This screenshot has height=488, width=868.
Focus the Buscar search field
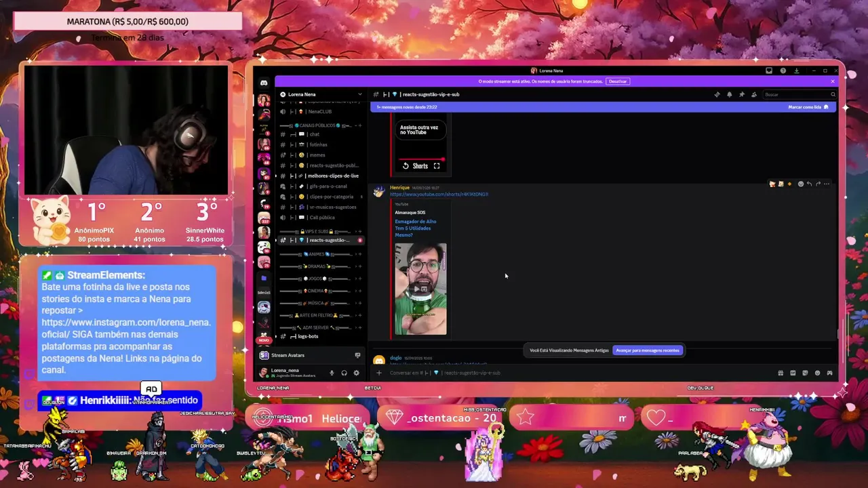tap(800, 94)
